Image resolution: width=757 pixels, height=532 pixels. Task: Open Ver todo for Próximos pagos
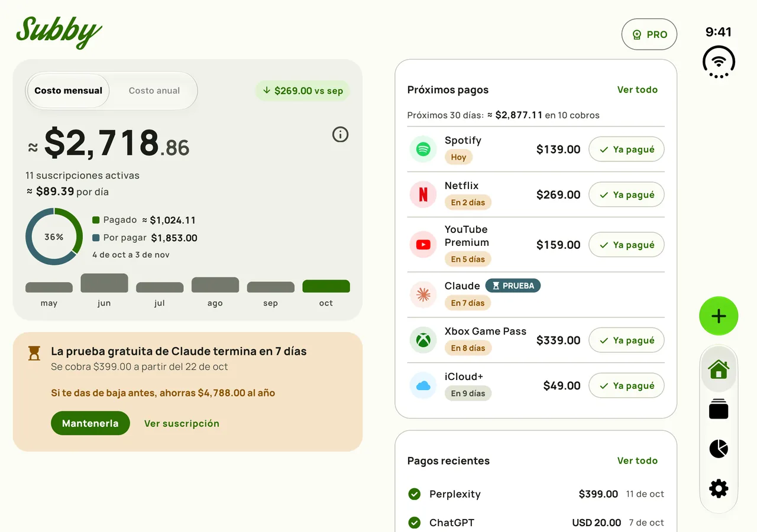tap(638, 90)
